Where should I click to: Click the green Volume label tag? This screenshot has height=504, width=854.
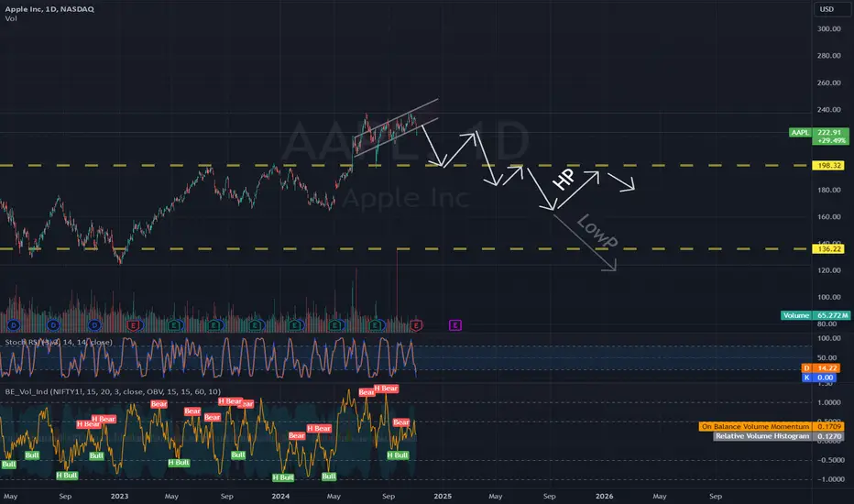796,315
